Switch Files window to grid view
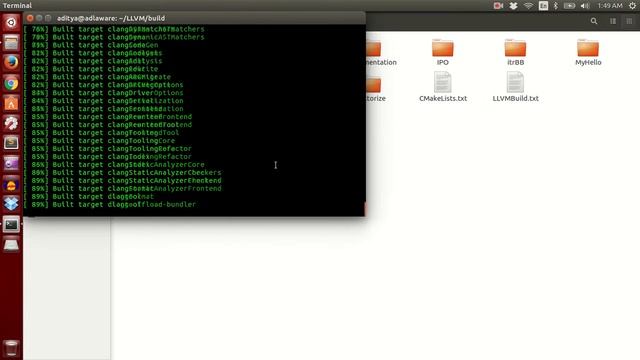Image resolution: width=640 pixels, height=360 pixels. pyautogui.click(x=629, y=21)
